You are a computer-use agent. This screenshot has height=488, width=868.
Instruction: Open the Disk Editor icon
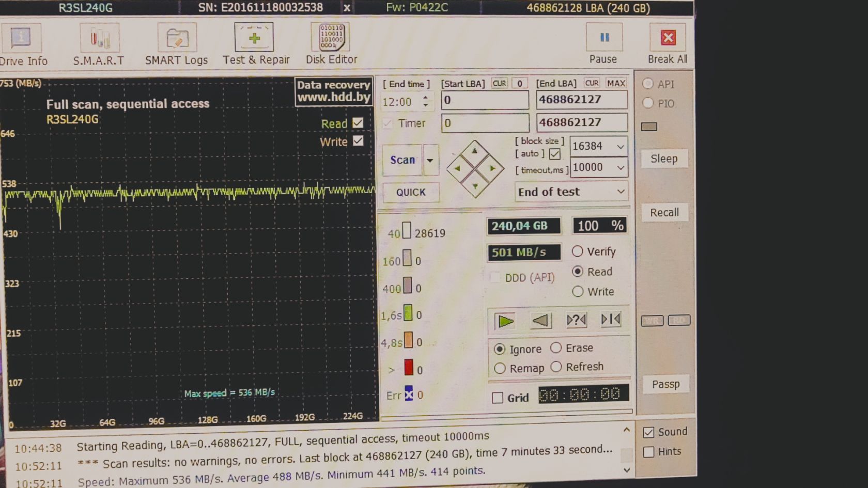[x=330, y=37]
